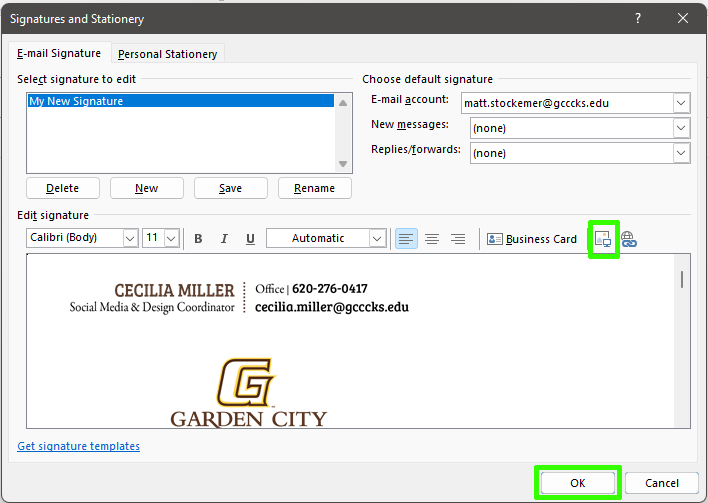Open the Calibri (Body) font dropdown

pos(130,239)
